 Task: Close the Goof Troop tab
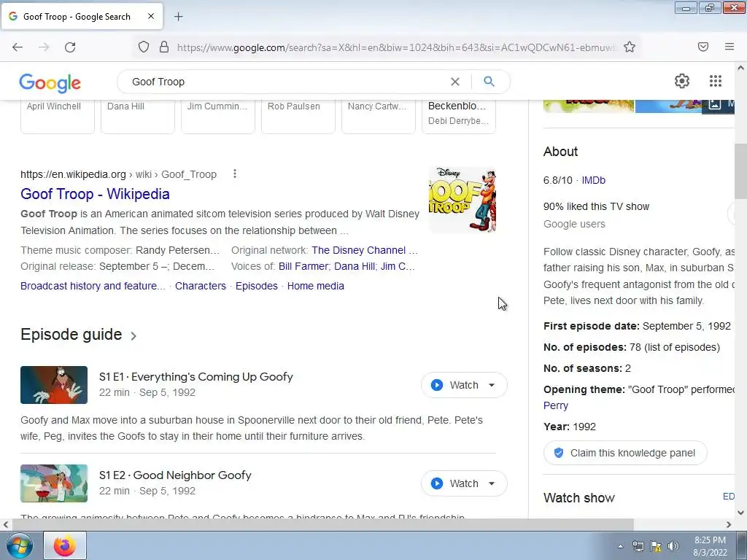coord(150,16)
